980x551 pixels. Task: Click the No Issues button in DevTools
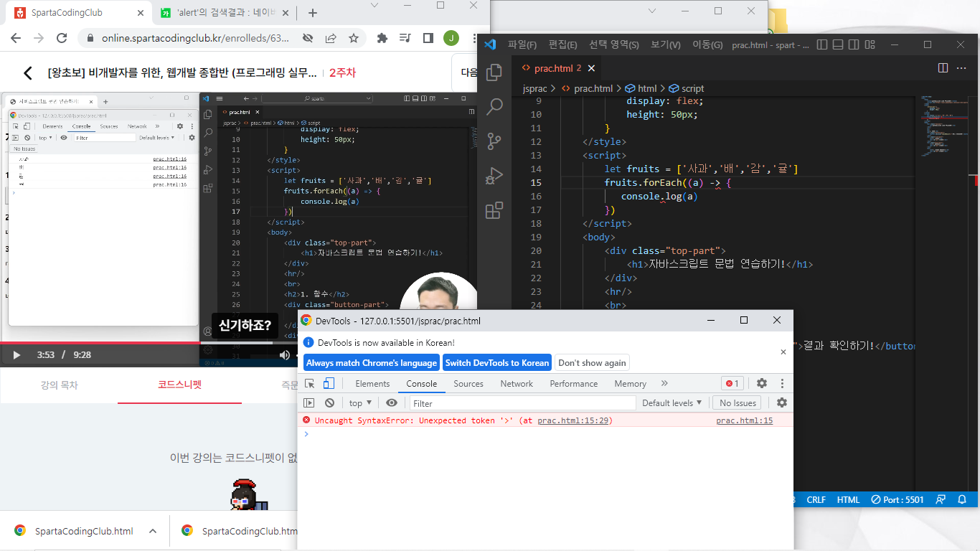[x=738, y=403]
